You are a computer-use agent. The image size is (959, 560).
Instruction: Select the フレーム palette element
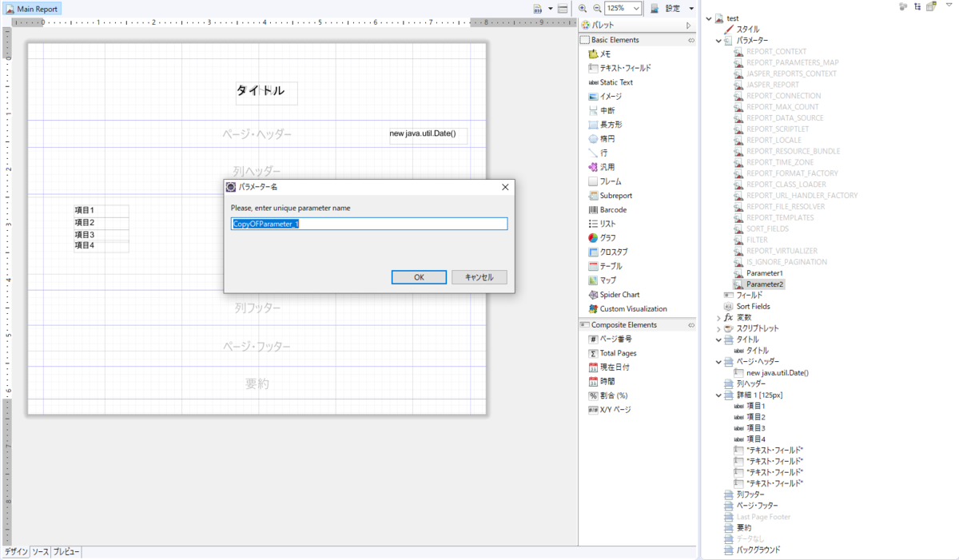point(604,181)
